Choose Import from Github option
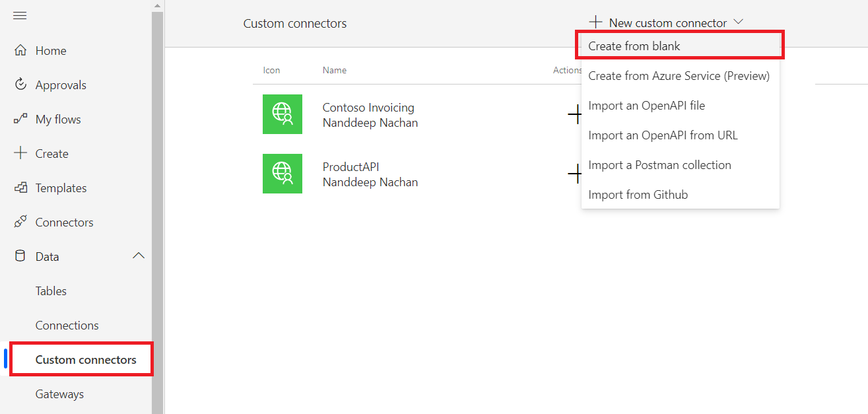 click(x=638, y=195)
